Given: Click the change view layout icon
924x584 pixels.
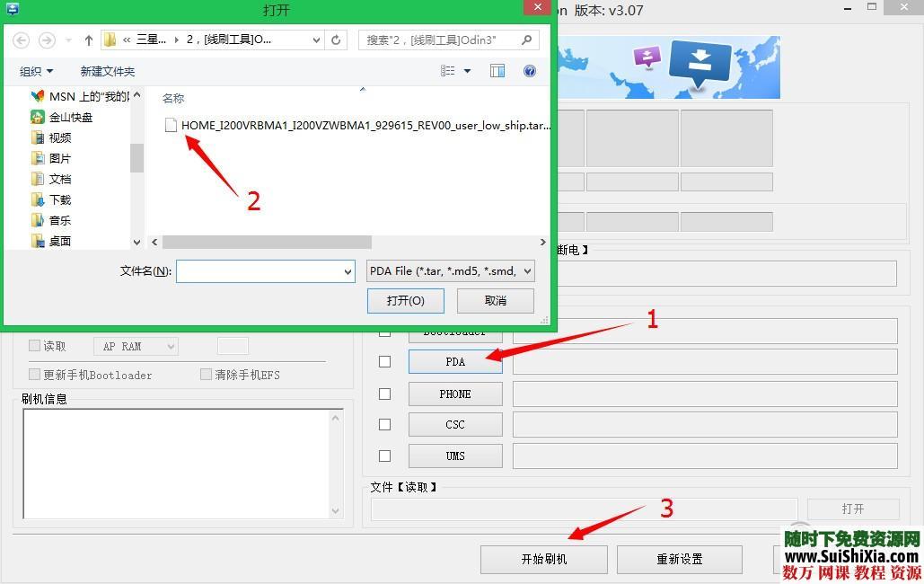Looking at the screenshot, I should point(449,71).
